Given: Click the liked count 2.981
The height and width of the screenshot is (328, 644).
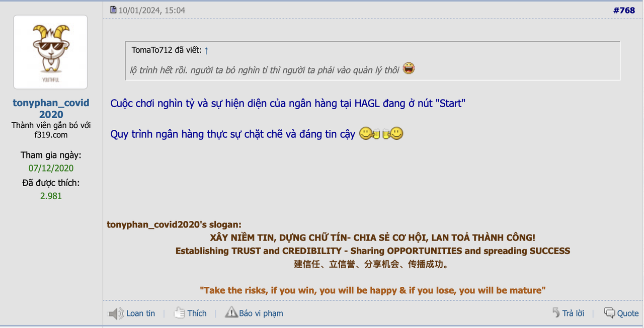Looking at the screenshot, I should coord(51,196).
